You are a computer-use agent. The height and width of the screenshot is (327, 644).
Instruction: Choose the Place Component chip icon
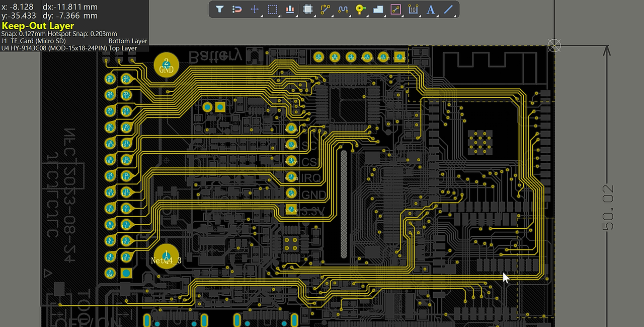[x=307, y=9]
